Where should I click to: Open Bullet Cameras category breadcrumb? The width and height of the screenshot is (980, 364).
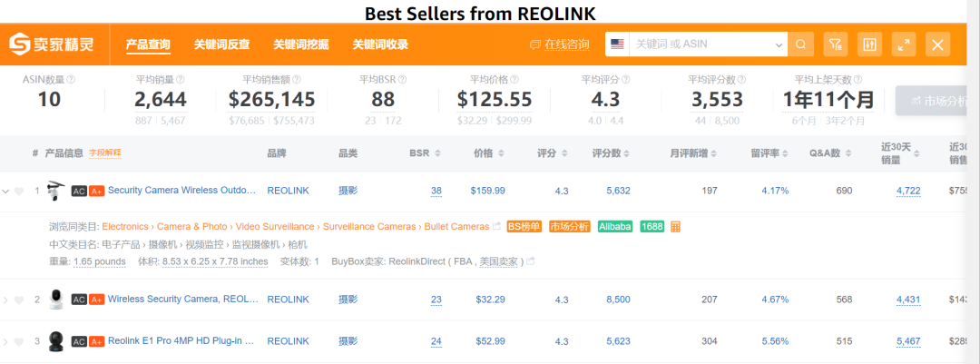click(456, 226)
